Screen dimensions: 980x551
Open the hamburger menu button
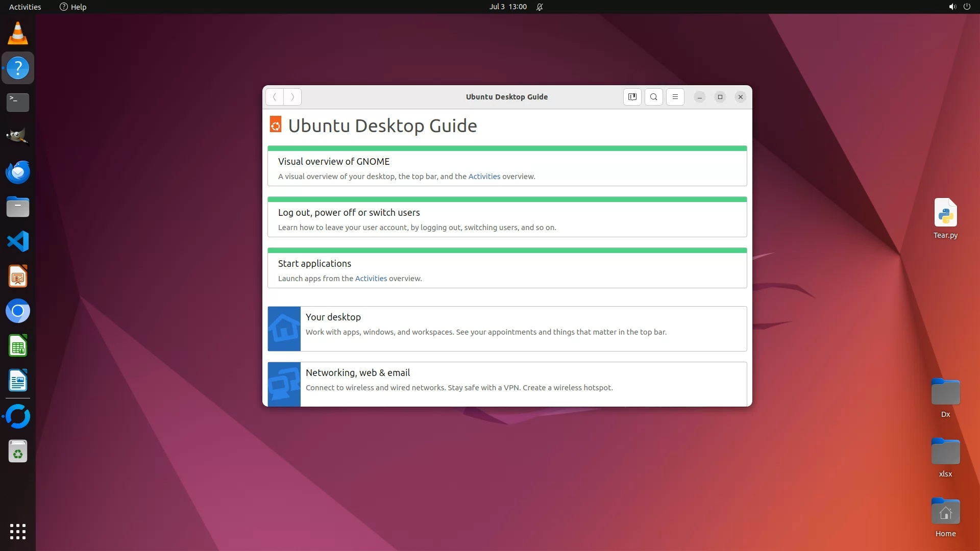click(x=675, y=97)
